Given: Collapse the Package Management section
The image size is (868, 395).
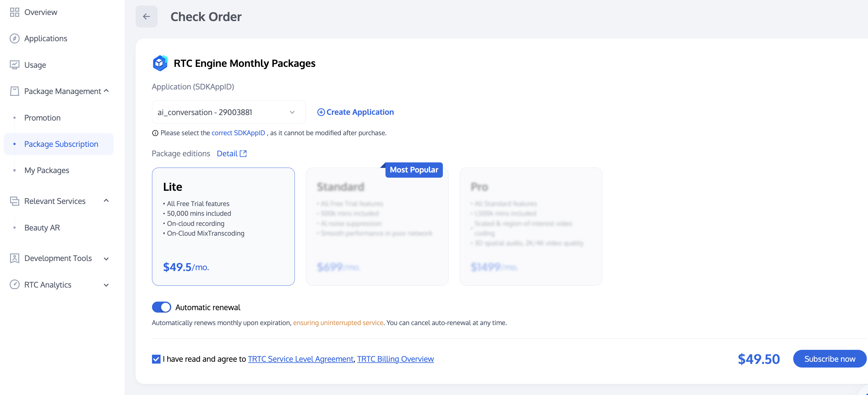Looking at the screenshot, I should click(107, 91).
